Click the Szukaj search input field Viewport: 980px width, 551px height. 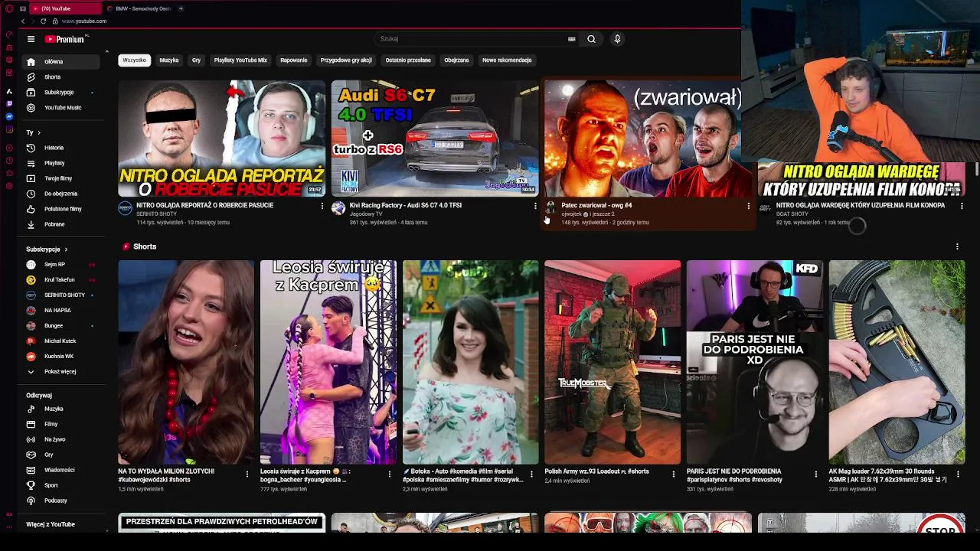point(469,39)
